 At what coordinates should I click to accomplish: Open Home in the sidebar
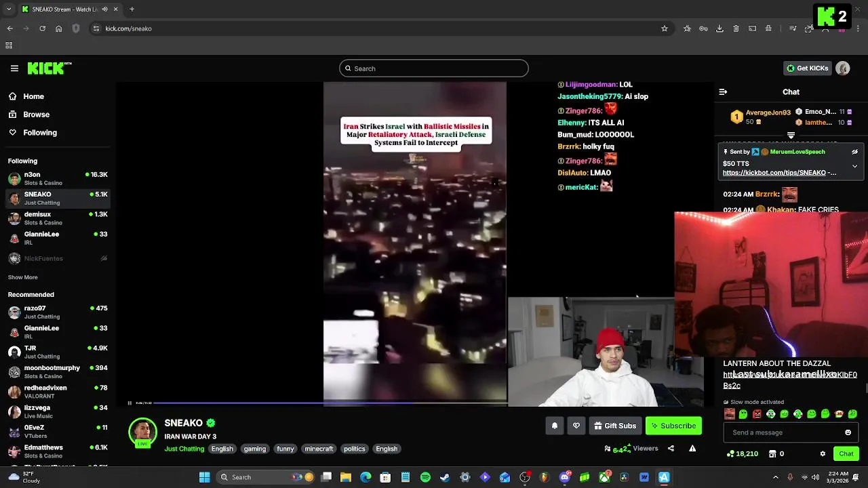point(33,96)
